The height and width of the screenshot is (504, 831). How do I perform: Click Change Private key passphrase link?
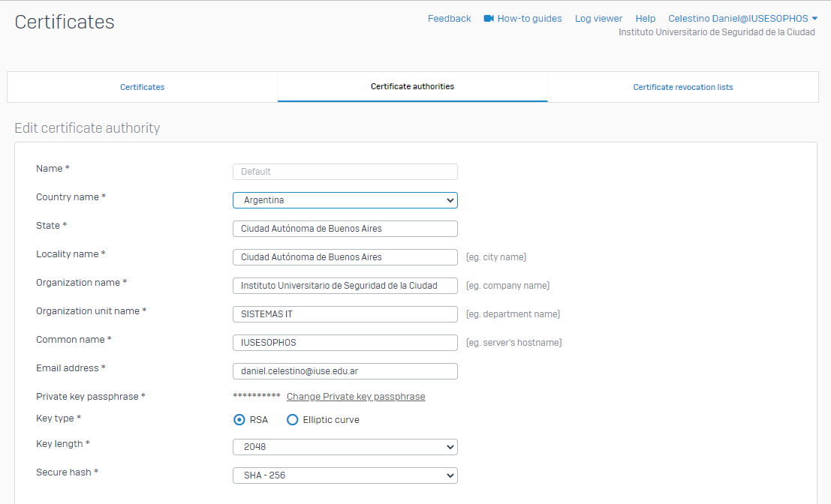[356, 397]
